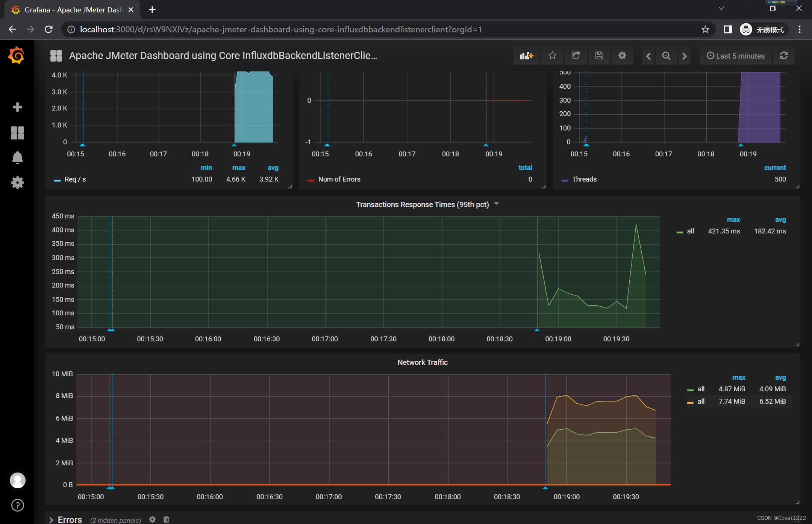Open Num of Errors red color swatch
This screenshot has height=524, width=812.
click(x=311, y=180)
